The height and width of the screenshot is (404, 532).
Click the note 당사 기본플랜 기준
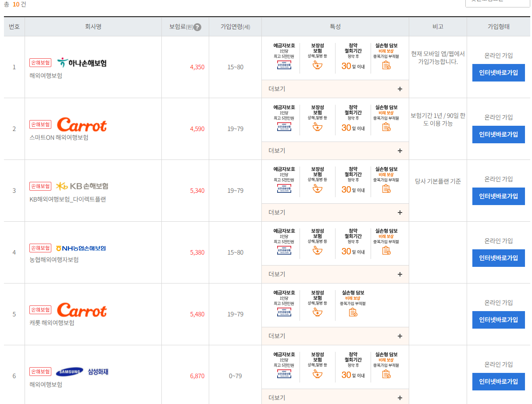pyautogui.click(x=438, y=181)
